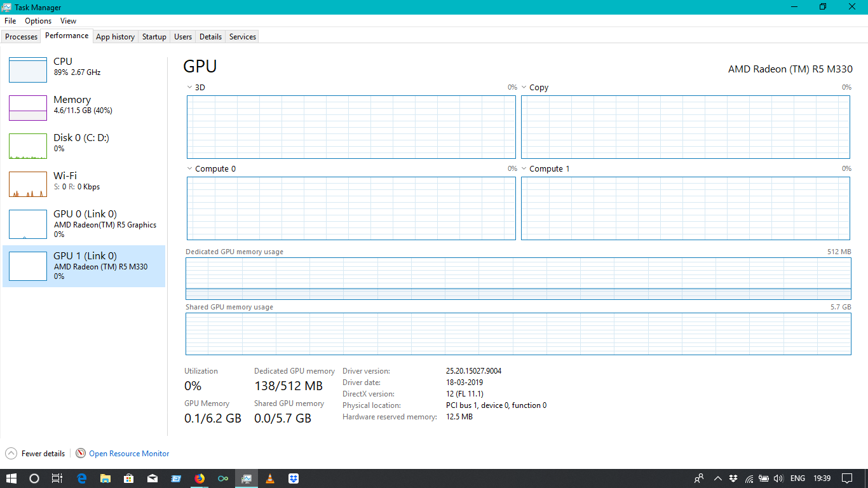Select GPU 0 AMD Radeon R5 Graphics

pyautogui.click(x=84, y=224)
